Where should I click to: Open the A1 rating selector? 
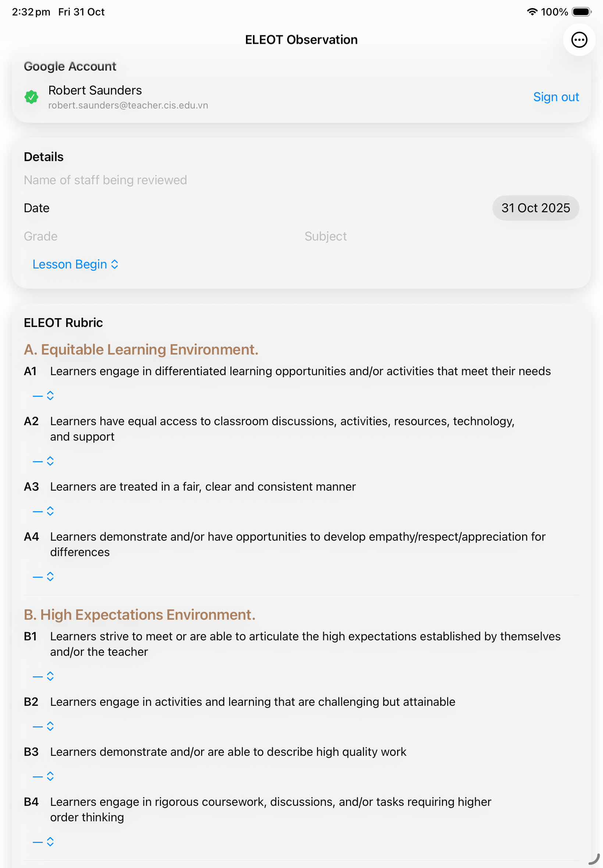click(x=43, y=396)
